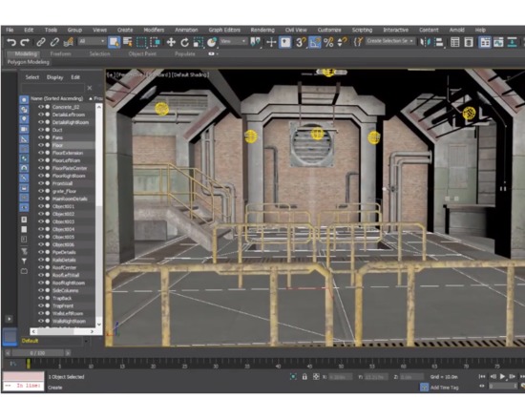
Task: Click the Use Pivot Point Center icon
Action: tap(256, 42)
